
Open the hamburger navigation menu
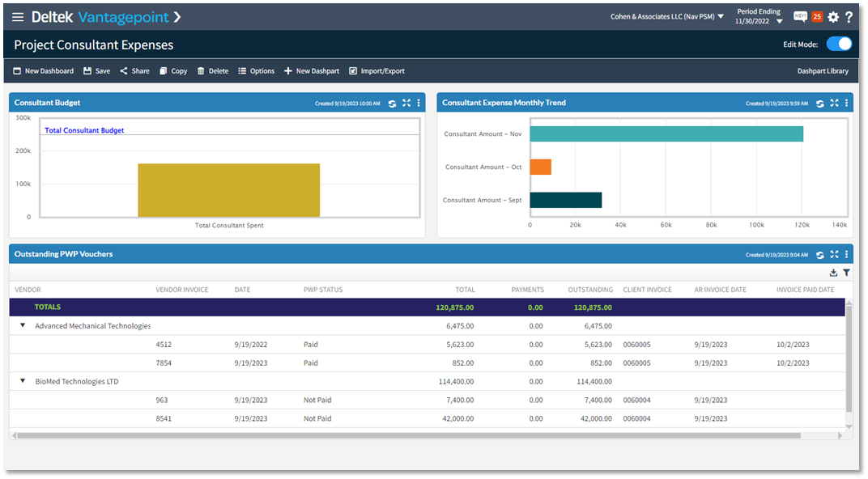click(18, 17)
